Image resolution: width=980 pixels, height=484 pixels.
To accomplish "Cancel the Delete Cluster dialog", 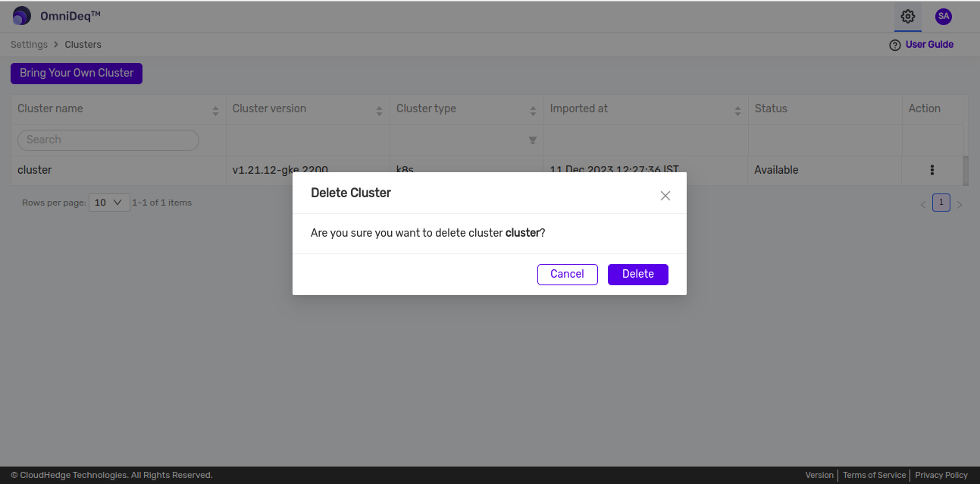I will 567,274.
